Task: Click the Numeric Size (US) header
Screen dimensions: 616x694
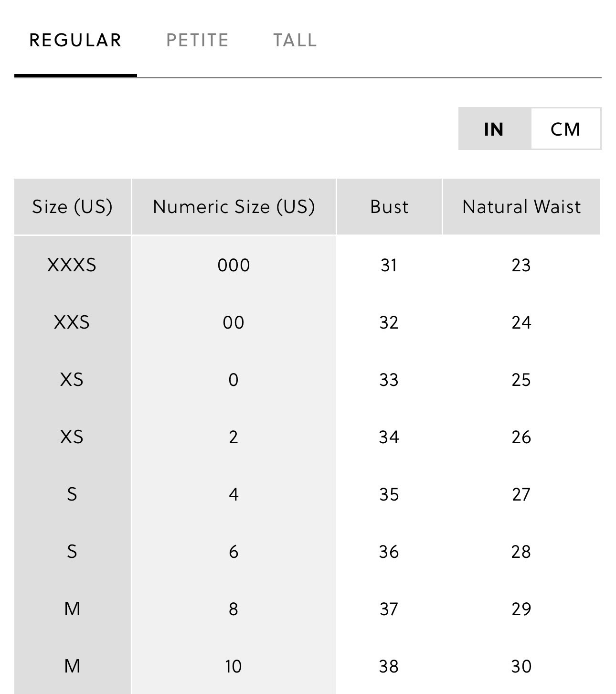Action: 234,207
